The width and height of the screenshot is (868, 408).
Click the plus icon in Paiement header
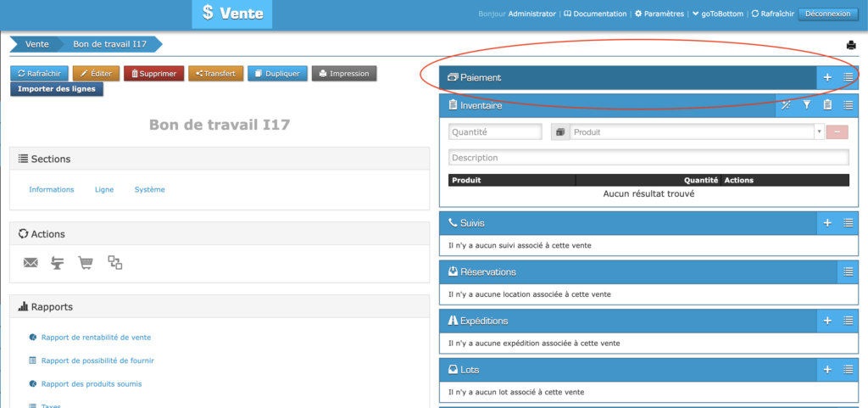tap(827, 78)
